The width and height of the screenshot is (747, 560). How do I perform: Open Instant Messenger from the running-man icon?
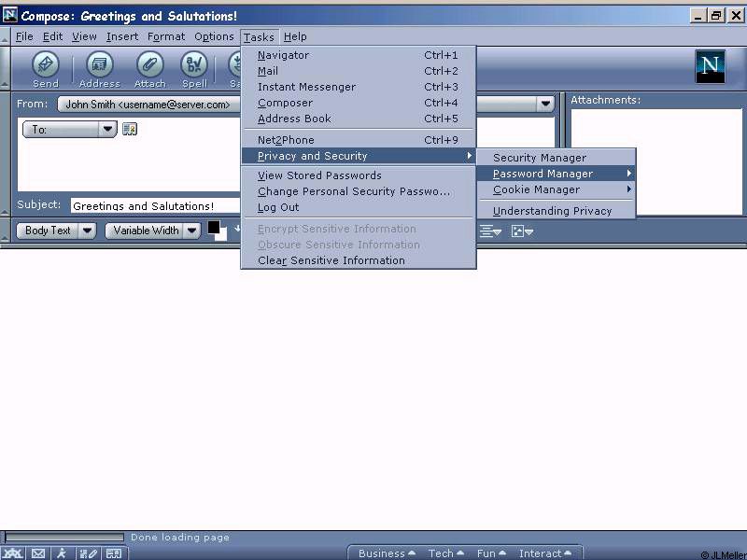(62, 553)
